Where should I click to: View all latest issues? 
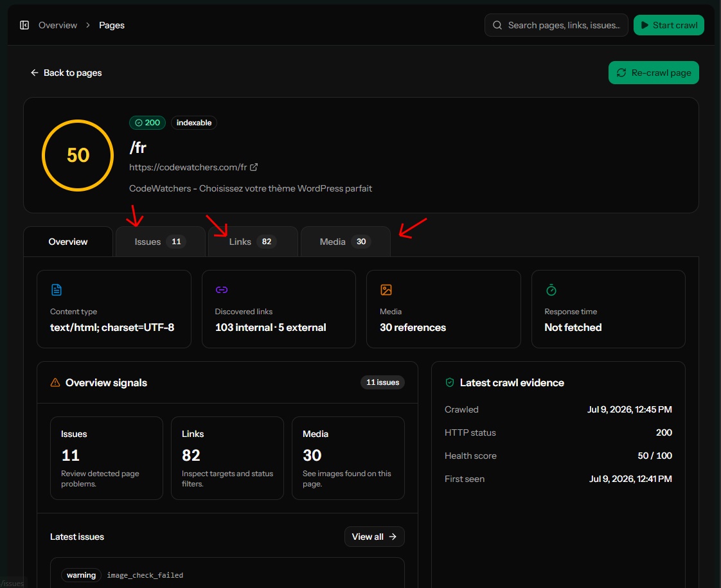374,537
